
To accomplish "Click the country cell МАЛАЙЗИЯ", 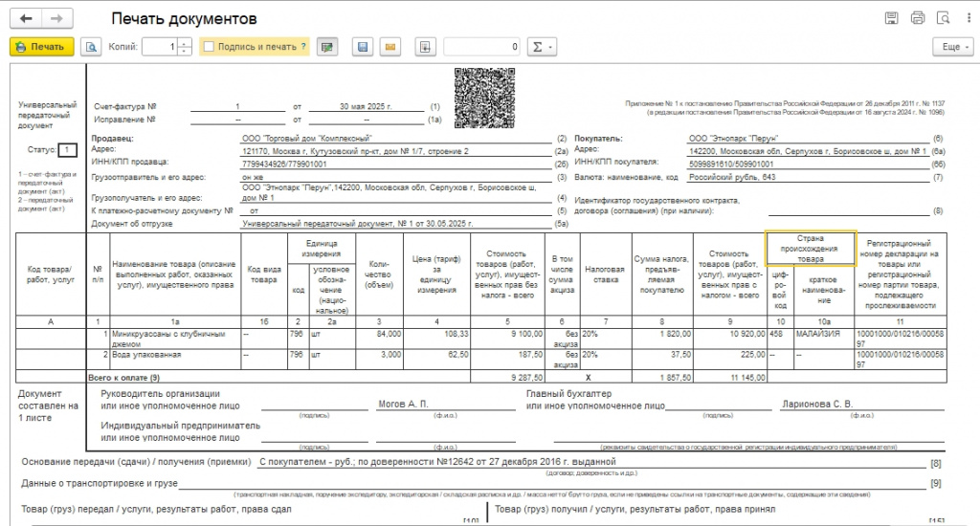I will pyautogui.click(x=824, y=339).
